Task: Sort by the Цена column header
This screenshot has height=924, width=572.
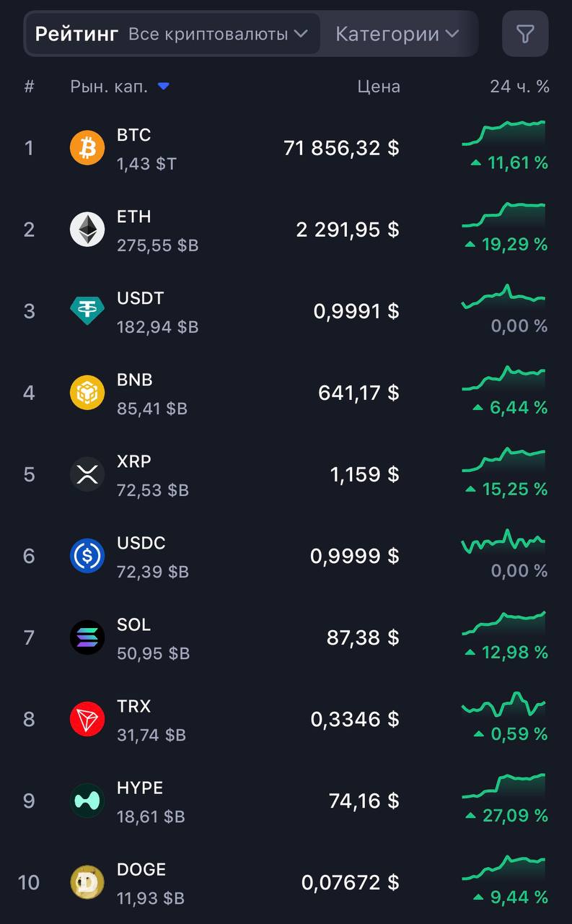Action: [x=379, y=87]
